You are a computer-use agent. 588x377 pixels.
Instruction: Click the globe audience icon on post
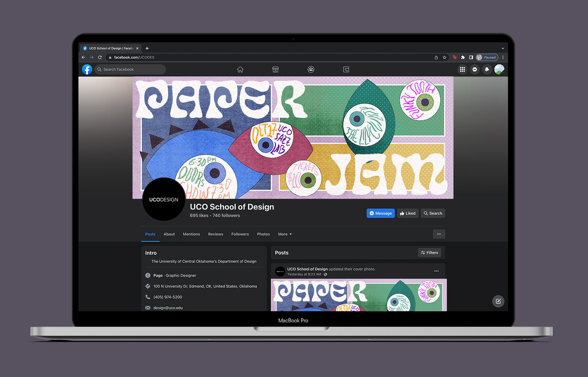tap(325, 274)
